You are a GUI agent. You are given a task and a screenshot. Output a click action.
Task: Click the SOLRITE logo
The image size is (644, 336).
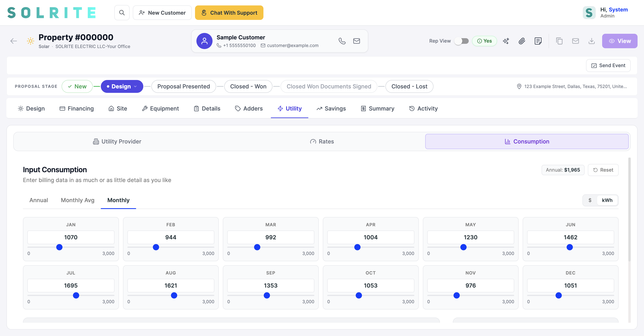[52, 13]
